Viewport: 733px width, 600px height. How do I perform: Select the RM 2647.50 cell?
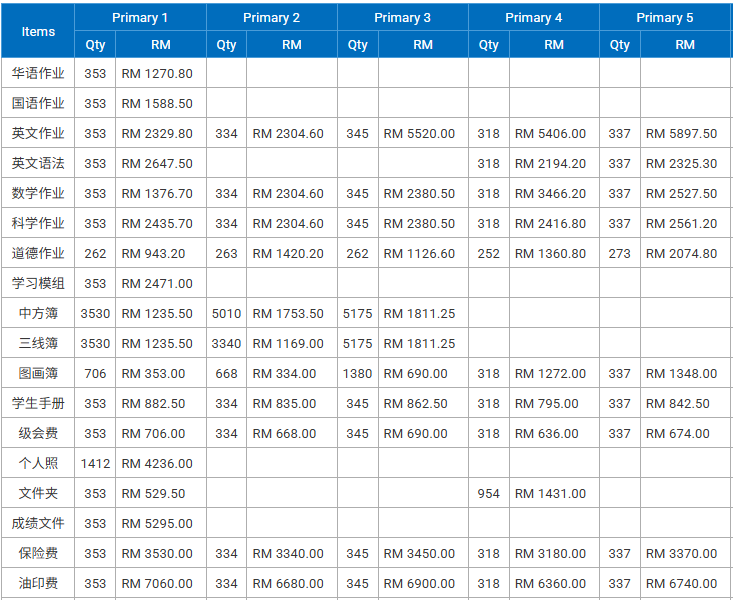pos(161,163)
